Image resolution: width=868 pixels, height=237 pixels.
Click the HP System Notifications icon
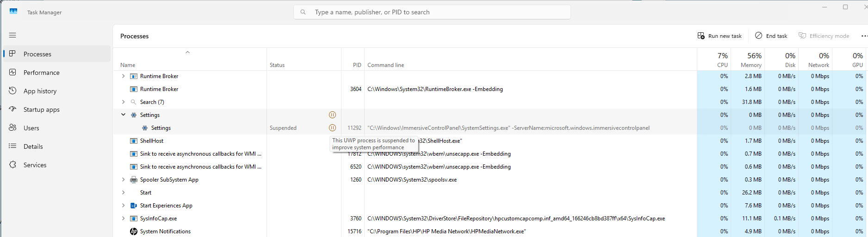[134, 231]
